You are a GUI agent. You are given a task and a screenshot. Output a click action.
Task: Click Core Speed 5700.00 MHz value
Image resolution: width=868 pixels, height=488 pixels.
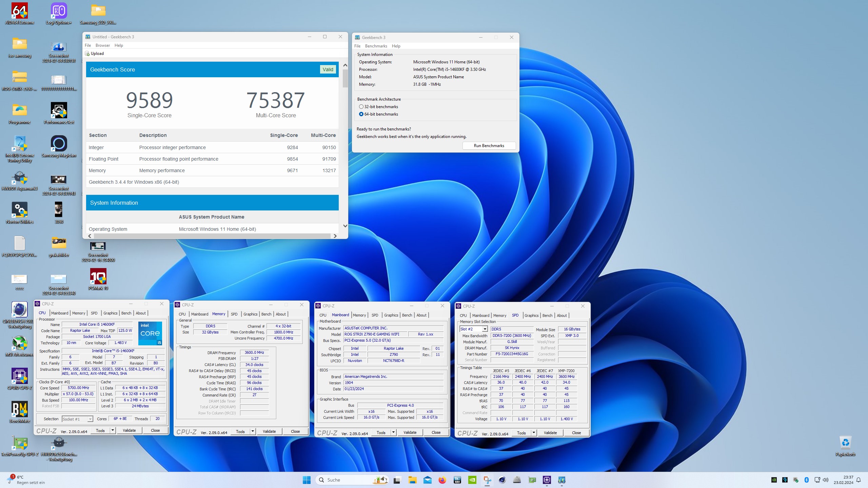[x=78, y=388]
